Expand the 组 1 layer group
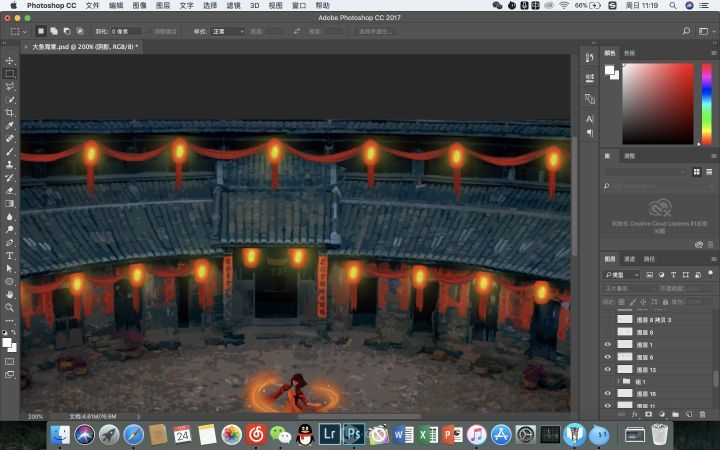Viewport: 720px width, 450px height. (x=617, y=382)
